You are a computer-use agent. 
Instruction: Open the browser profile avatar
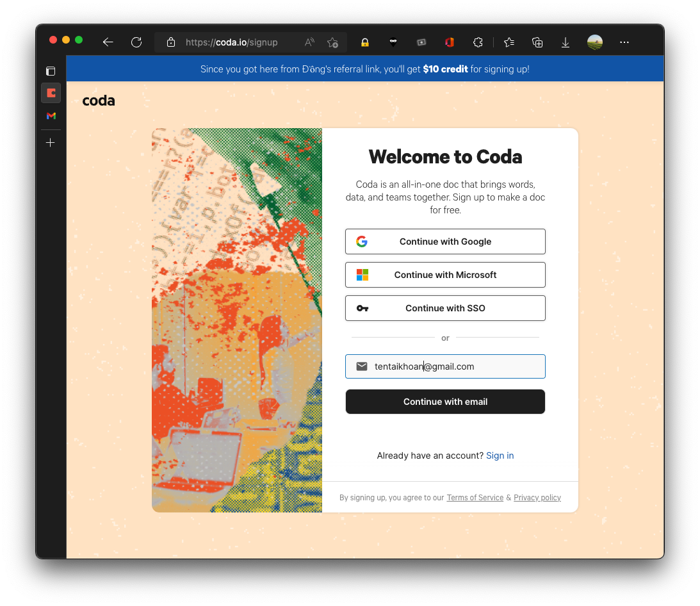click(x=594, y=42)
